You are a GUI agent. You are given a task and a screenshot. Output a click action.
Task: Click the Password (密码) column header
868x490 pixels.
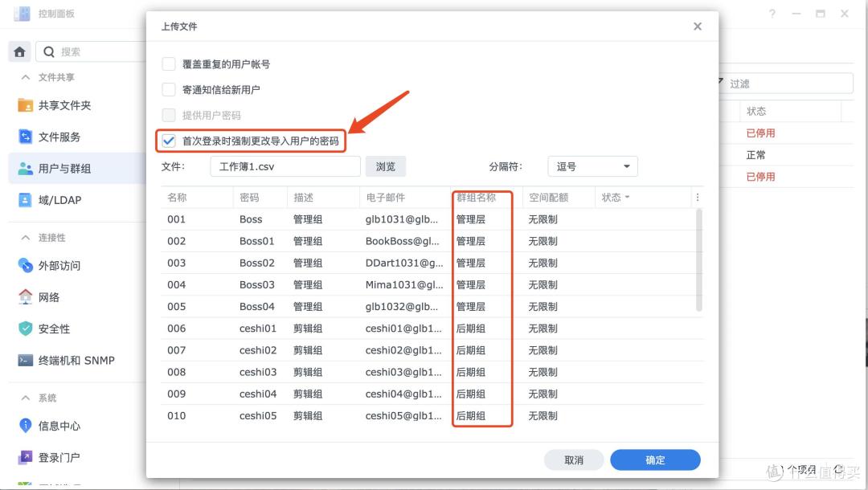(249, 198)
